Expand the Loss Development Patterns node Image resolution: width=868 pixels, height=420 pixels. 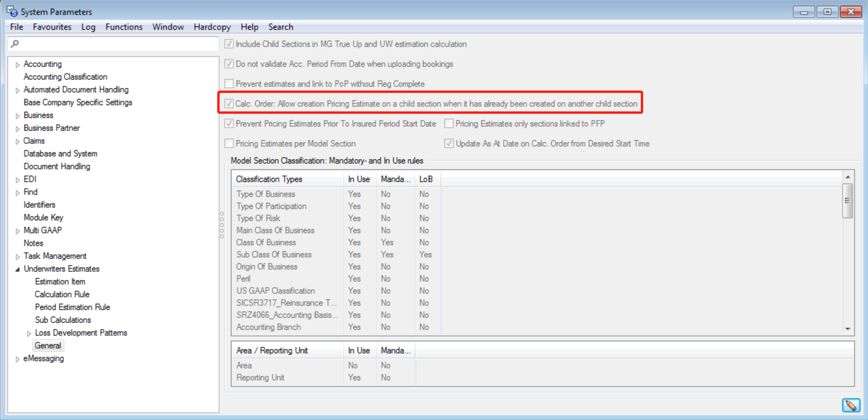29,333
